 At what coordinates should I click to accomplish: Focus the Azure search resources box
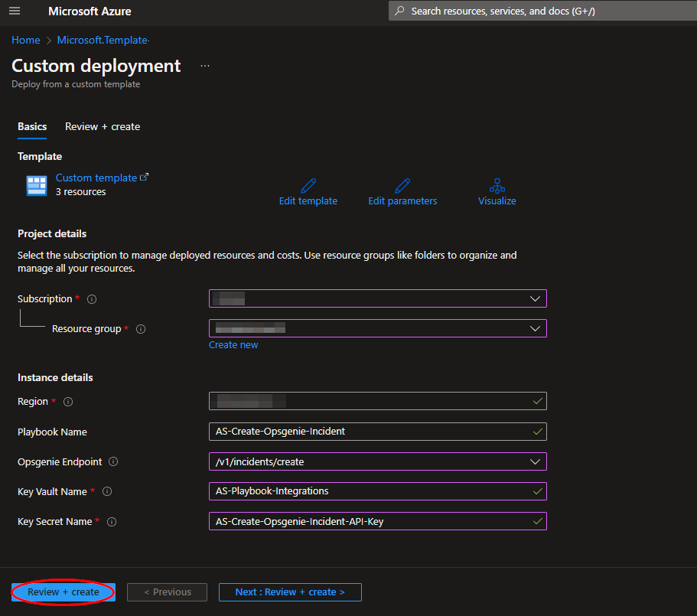pos(542,11)
